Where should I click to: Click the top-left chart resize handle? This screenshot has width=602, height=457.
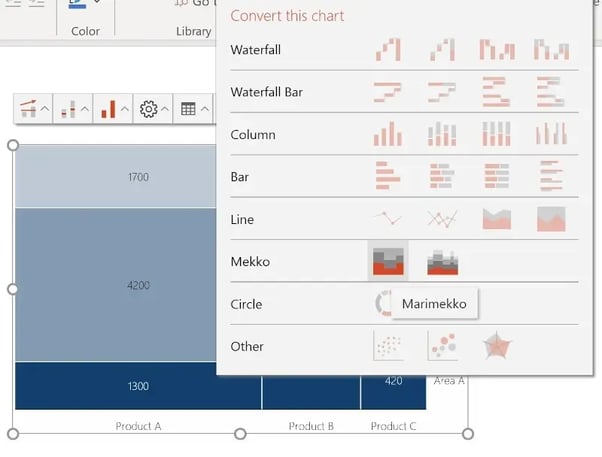tap(13, 145)
